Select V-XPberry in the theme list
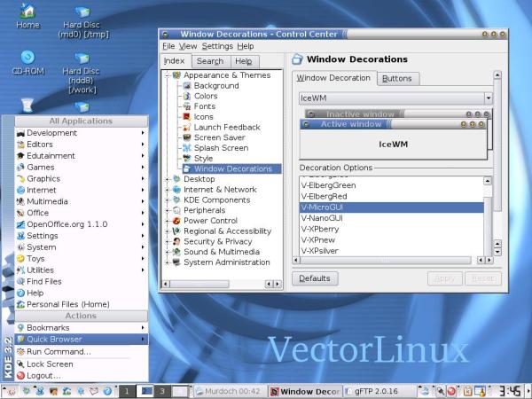This screenshot has height=399, width=532. click(x=392, y=230)
